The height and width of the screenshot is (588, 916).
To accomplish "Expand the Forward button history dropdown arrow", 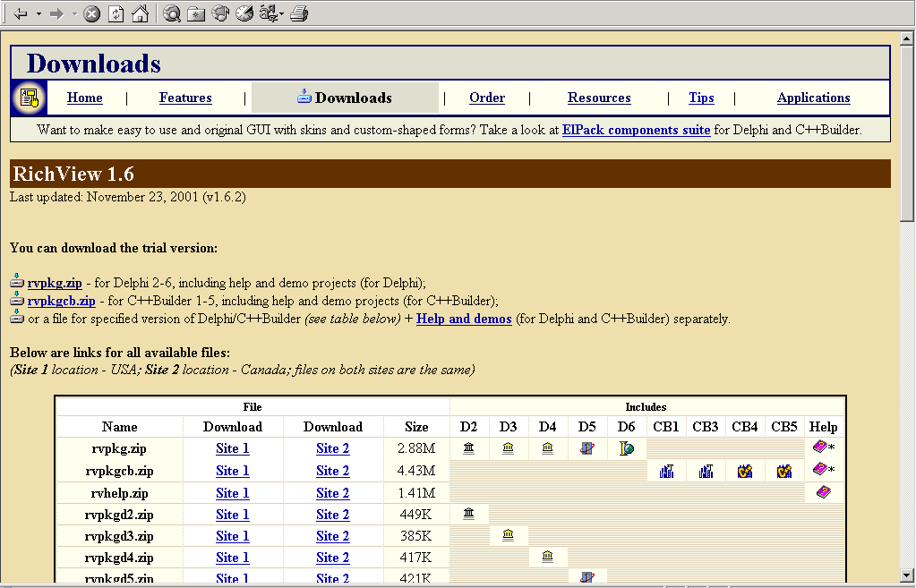I will pos(74,14).
